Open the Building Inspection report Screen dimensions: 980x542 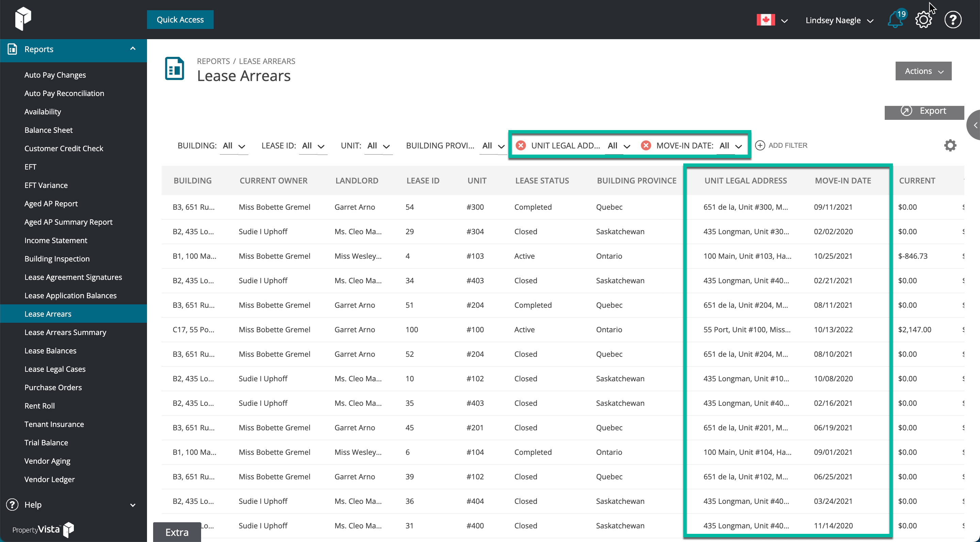point(57,259)
